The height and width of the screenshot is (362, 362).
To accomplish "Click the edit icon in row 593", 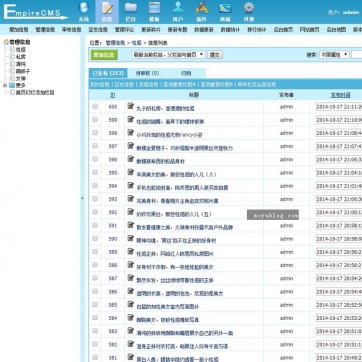I will click(131, 199).
